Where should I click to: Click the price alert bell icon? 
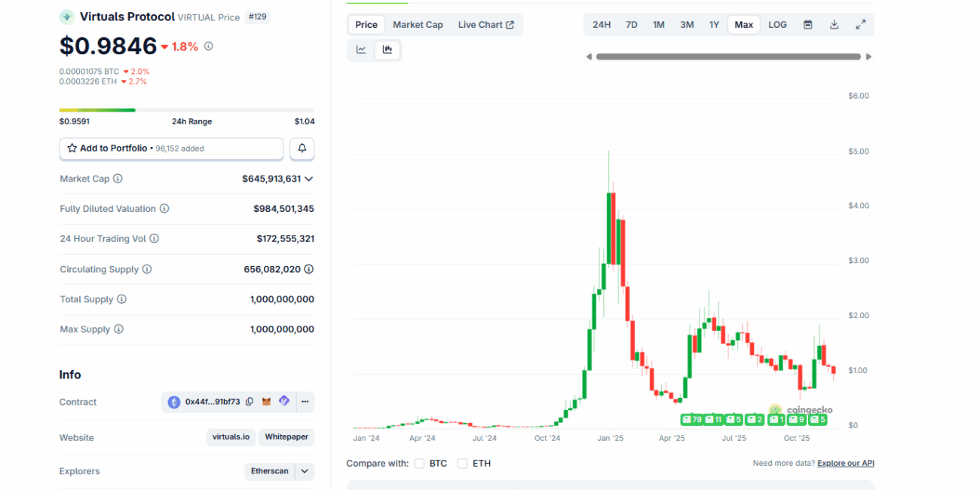pyautogui.click(x=302, y=149)
